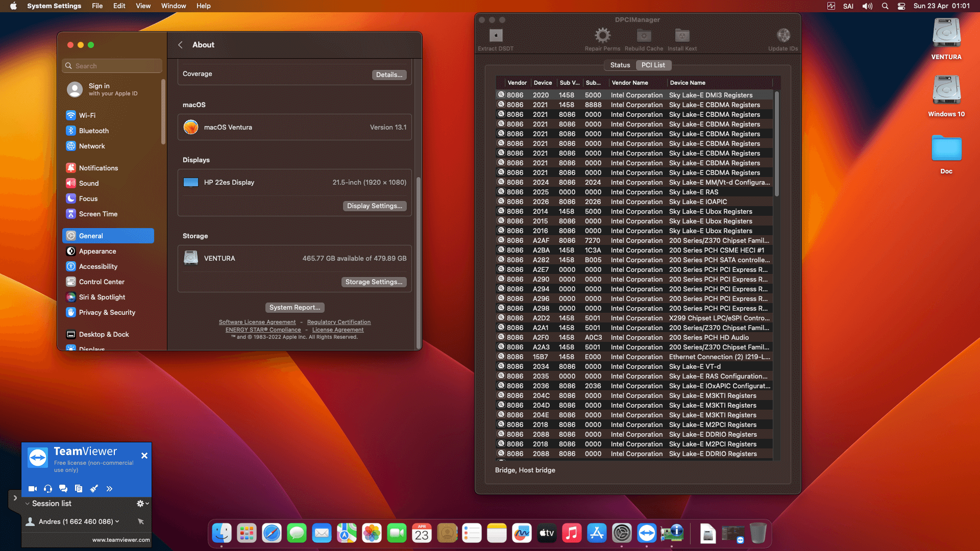Viewport: 980px width, 551px height.
Task: Click the TeamViewer file transfer icon
Action: tap(79, 488)
